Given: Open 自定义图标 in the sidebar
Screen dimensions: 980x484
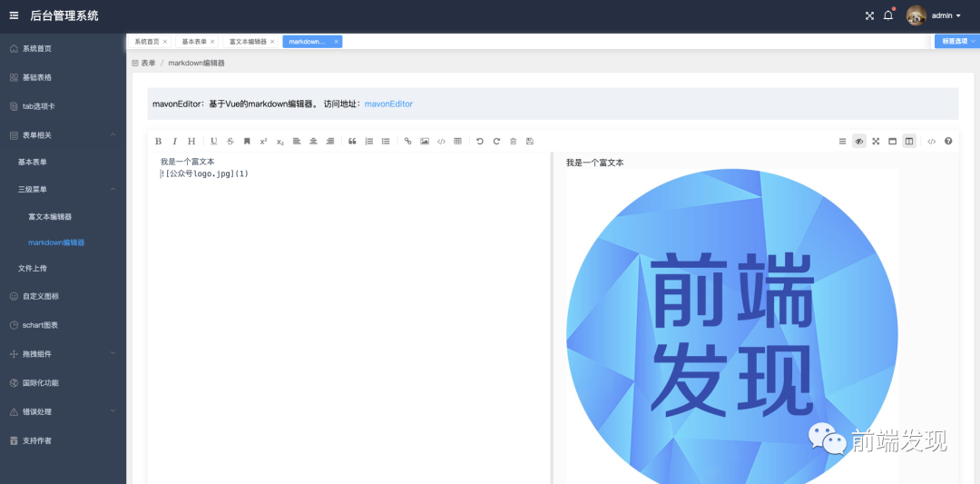Looking at the screenshot, I should click(x=63, y=296).
